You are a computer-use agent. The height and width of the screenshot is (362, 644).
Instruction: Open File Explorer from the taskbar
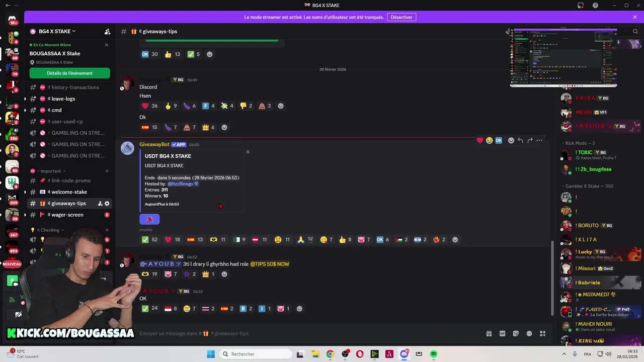click(x=315, y=354)
